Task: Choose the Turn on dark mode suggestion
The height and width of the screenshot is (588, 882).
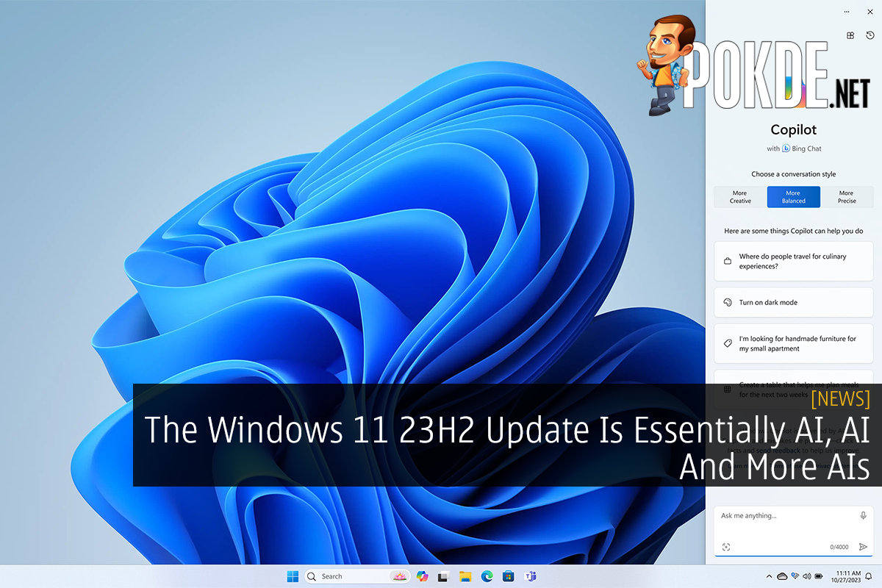Action: (794, 302)
